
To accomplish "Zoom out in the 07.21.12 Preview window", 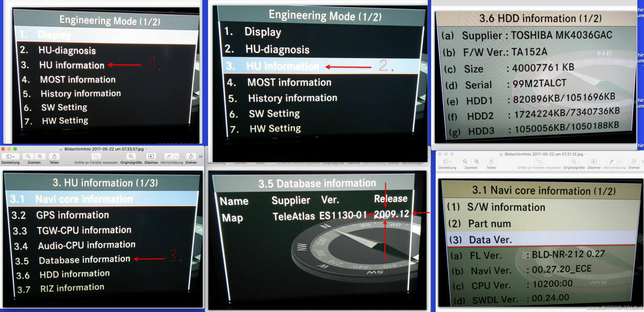I will coord(465,161).
